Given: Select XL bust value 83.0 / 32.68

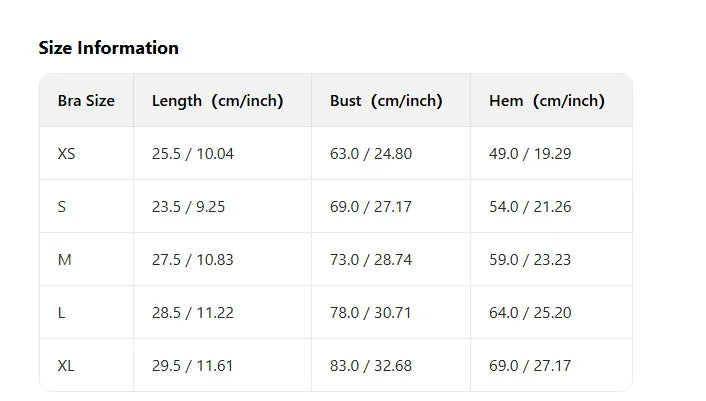Looking at the screenshot, I should tap(371, 366).
